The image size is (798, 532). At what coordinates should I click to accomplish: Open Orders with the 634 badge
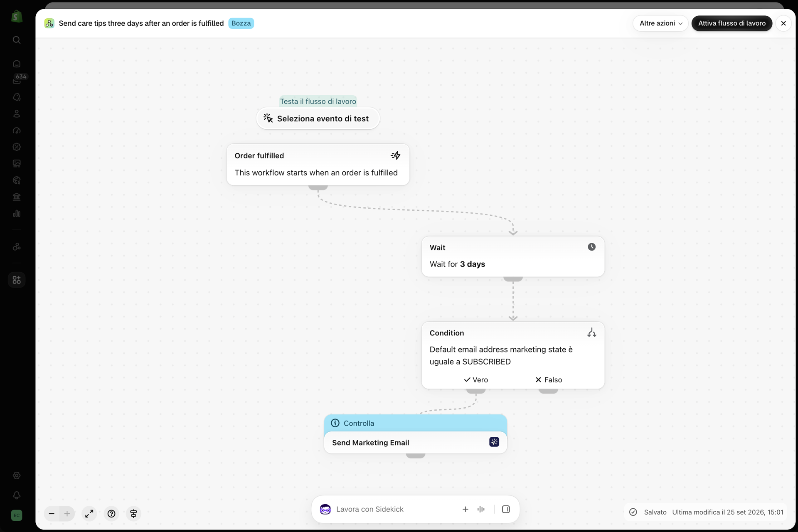17,79
